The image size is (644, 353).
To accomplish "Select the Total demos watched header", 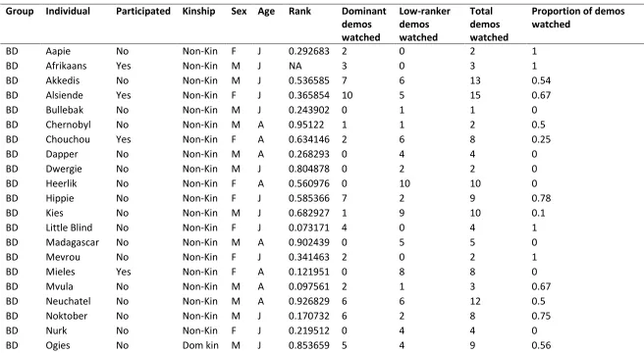I will [489, 25].
